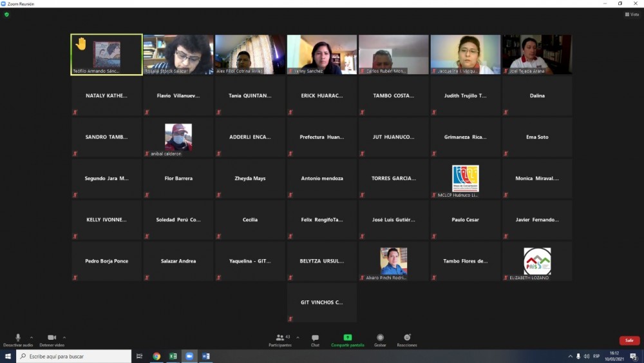
Task: Mute microphone with Desactivar audio
Action: 17,339
